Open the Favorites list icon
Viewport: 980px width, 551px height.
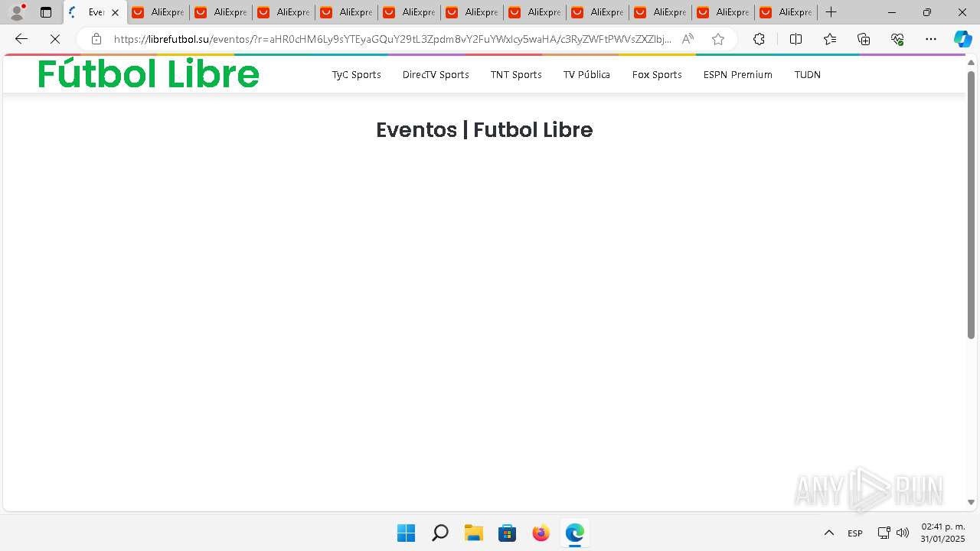click(830, 39)
